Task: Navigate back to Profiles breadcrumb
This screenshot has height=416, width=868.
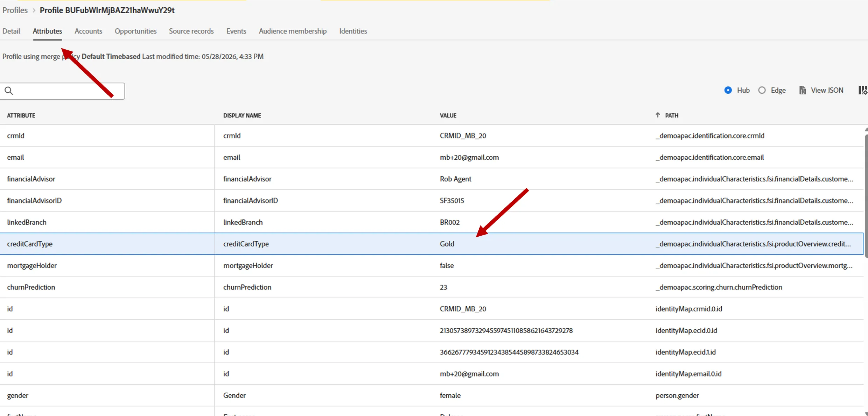Action: (15, 10)
